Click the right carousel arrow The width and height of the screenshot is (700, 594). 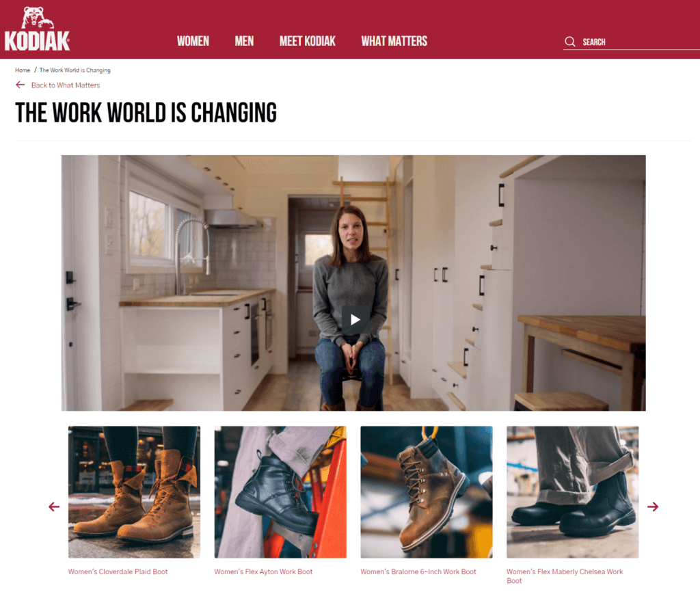[x=653, y=507]
